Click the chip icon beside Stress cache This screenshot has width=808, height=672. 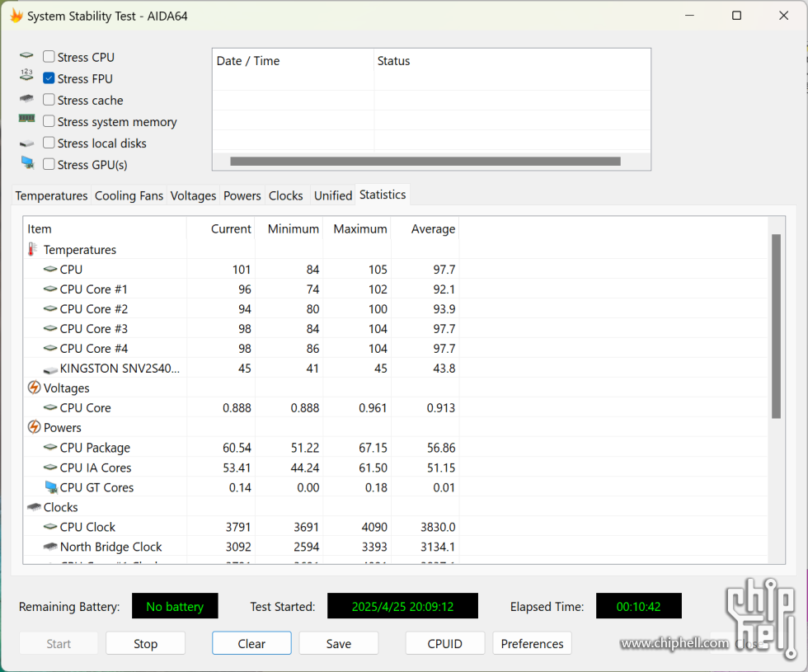click(x=26, y=98)
